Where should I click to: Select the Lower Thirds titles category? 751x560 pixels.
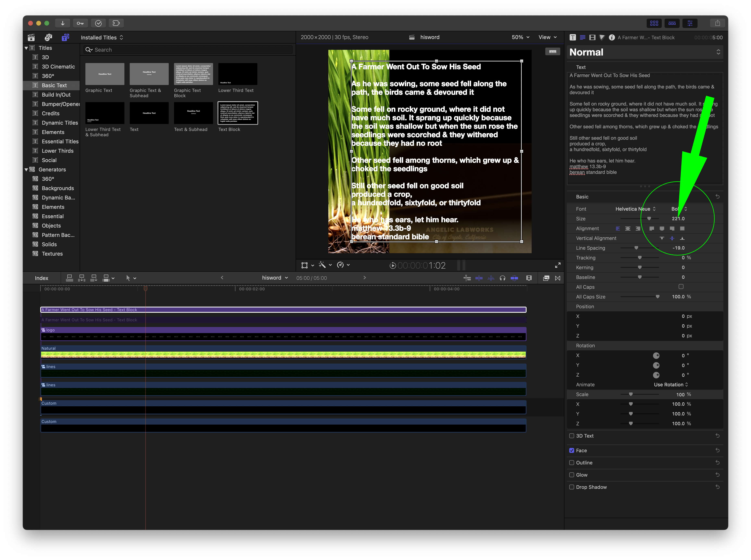point(57,151)
